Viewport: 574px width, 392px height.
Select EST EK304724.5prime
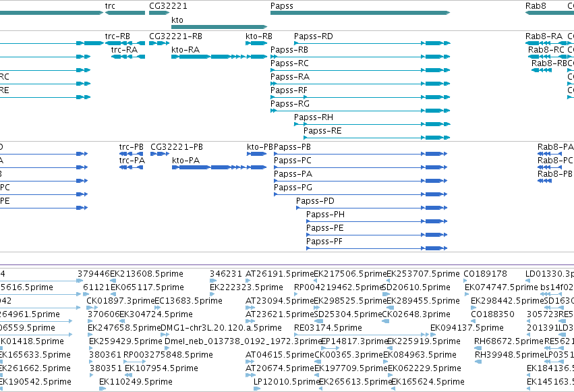[123, 321]
